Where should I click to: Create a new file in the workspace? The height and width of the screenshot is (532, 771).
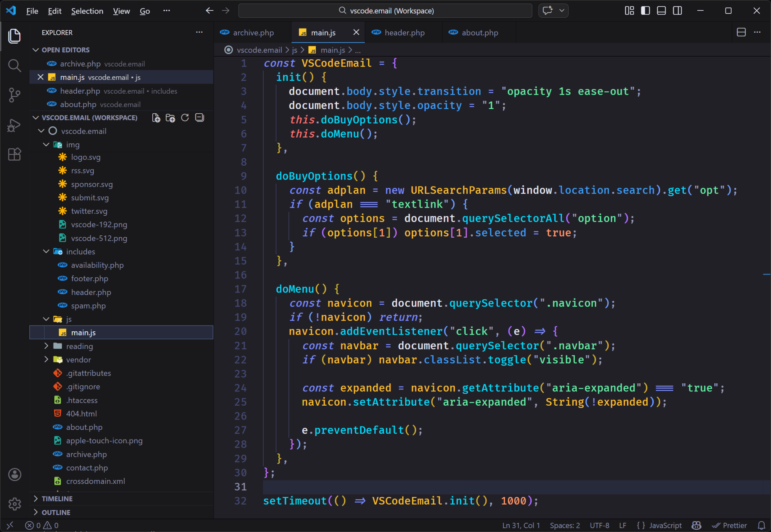tap(156, 117)
